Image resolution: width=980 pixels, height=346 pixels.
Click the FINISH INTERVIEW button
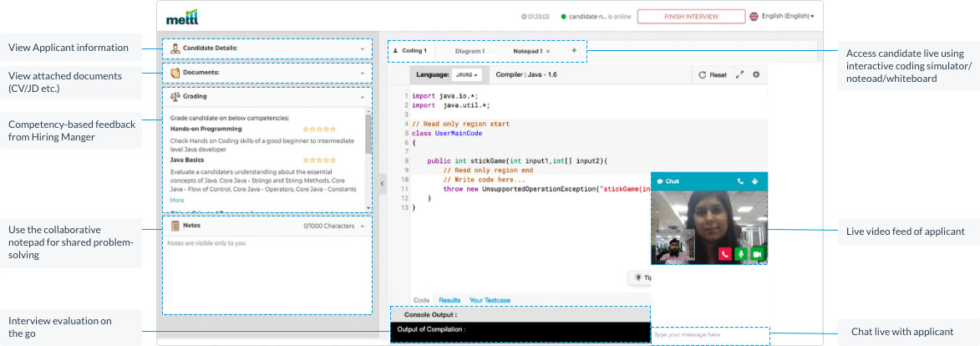(x=690, y=16)
